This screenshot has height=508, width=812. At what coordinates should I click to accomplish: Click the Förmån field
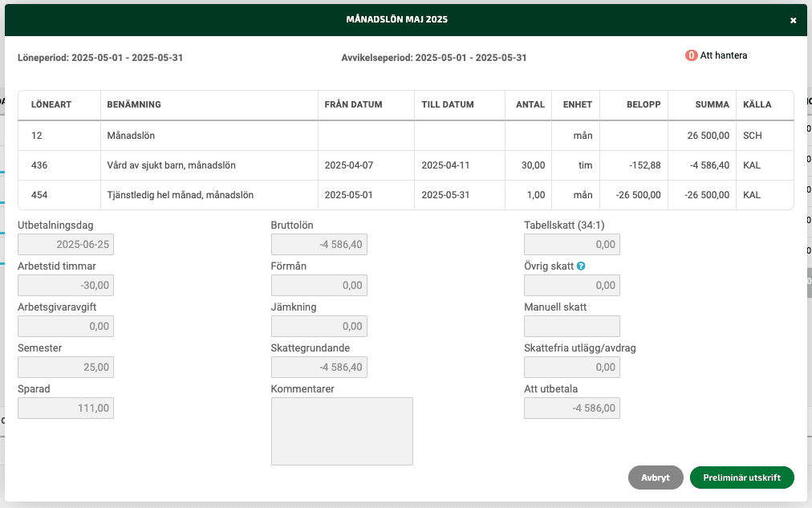pos(319,286)
